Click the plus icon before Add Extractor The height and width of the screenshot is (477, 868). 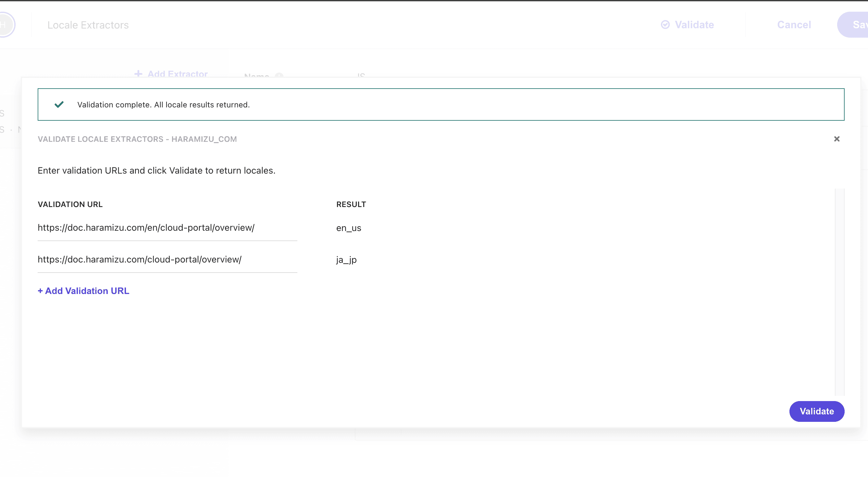pos(138,74)
